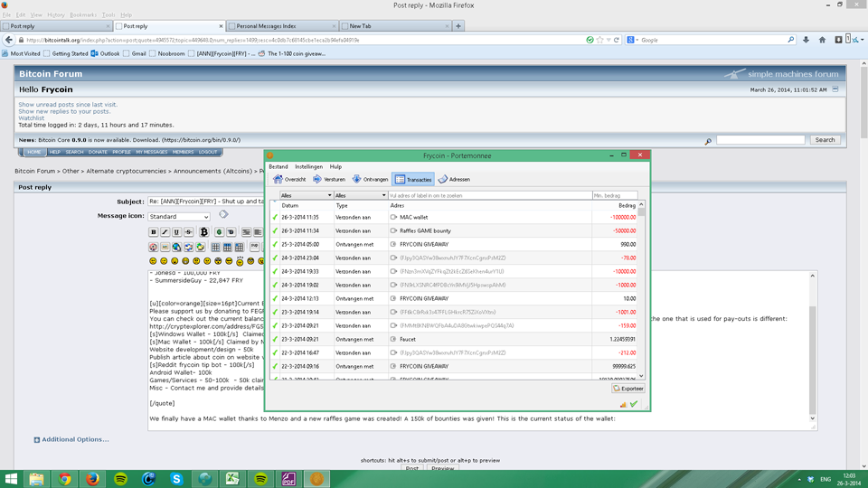Image resolution: width=868 pixels, height=488 pixels.
Task: Apply bold formatting in post editor
Action: (153, 232)
